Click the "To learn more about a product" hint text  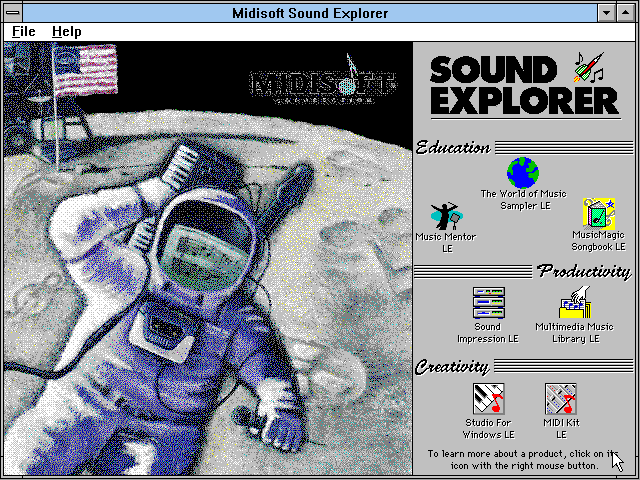click(524, 460)
